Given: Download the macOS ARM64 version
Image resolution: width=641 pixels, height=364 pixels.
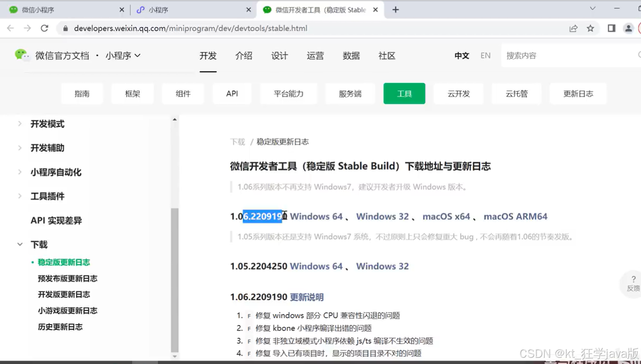Looking at the screenshot, I should (516, 216).
